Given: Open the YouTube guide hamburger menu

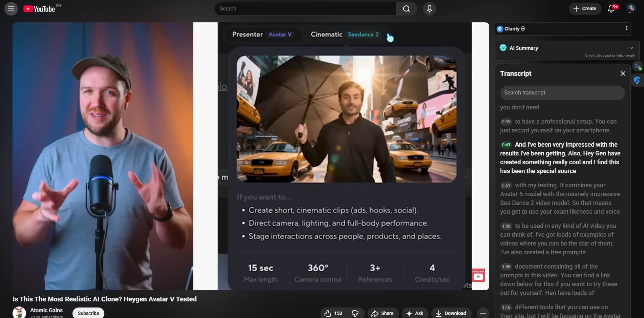Looking at the screenshot, I should [x=11, y=9].
